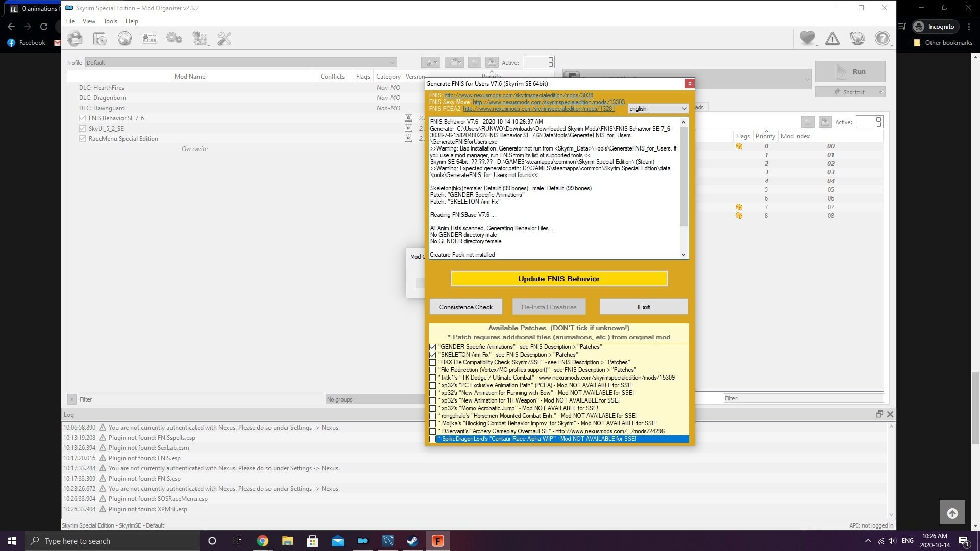This screenshot has height=551, width=980.
Task: Open Steam from the taskbar
Action: pyautogui.click(x=412, y=541)
